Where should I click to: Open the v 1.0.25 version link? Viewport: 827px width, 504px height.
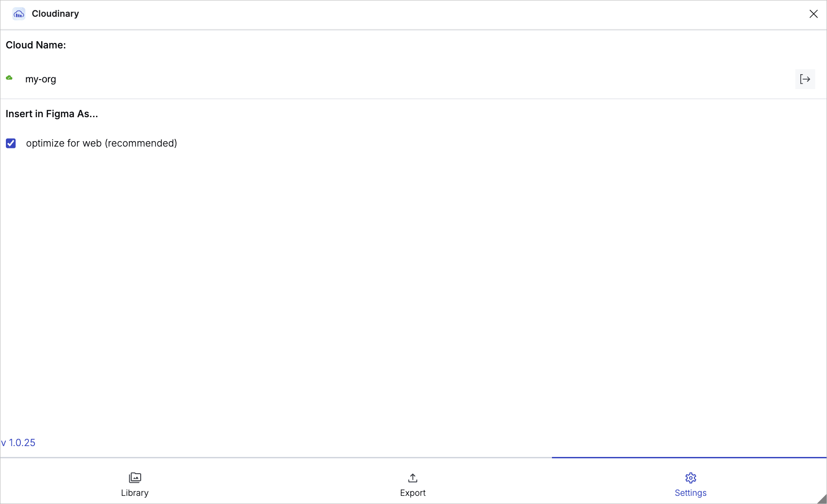coord(19,442)
